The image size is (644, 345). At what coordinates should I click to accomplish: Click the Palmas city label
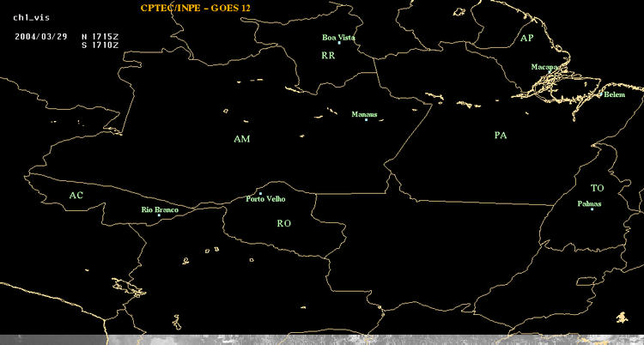pyautogui.click(x=589, y=203)
